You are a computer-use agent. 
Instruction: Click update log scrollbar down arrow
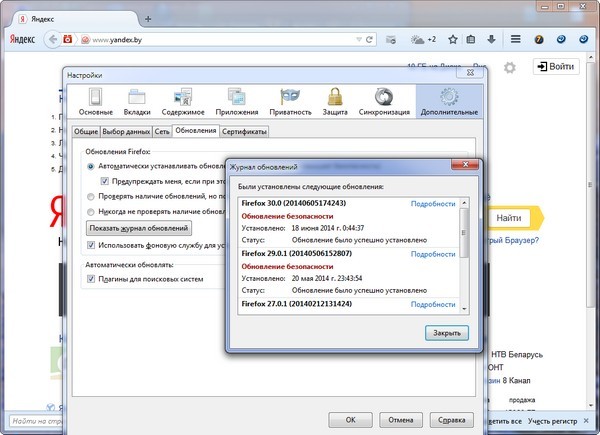point(464,309)
